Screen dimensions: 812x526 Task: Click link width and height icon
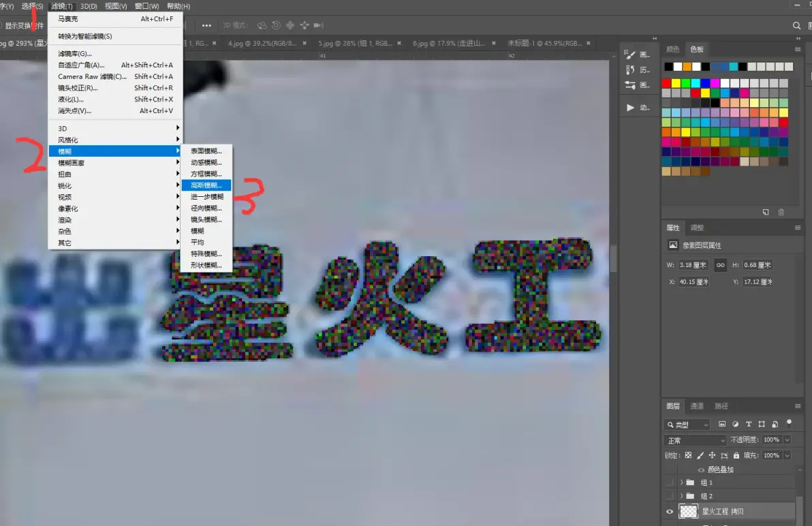click(720, 265)
